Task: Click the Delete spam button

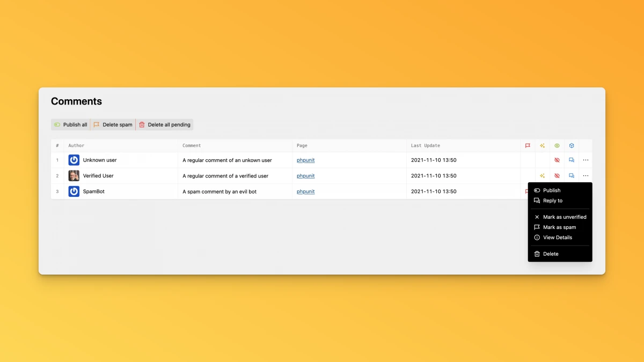Action: pos(113,124)
